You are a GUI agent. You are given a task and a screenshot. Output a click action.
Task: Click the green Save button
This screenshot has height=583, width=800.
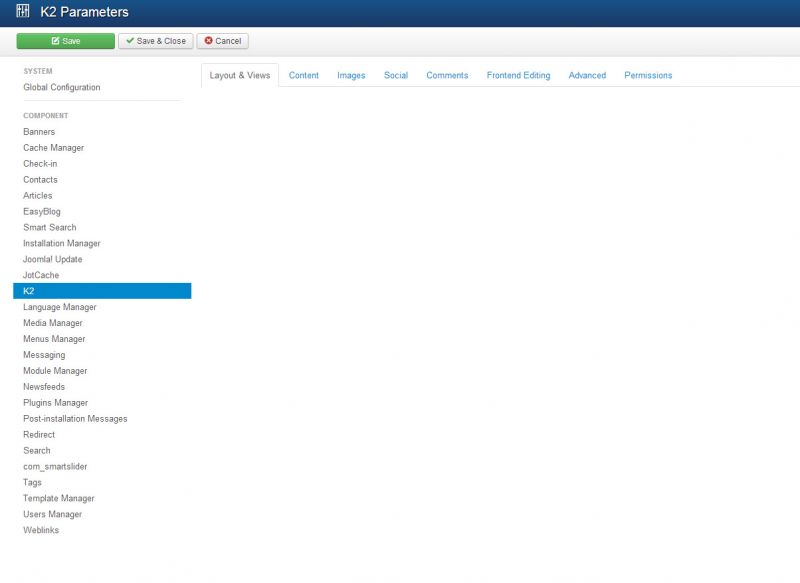pos(65,41)
